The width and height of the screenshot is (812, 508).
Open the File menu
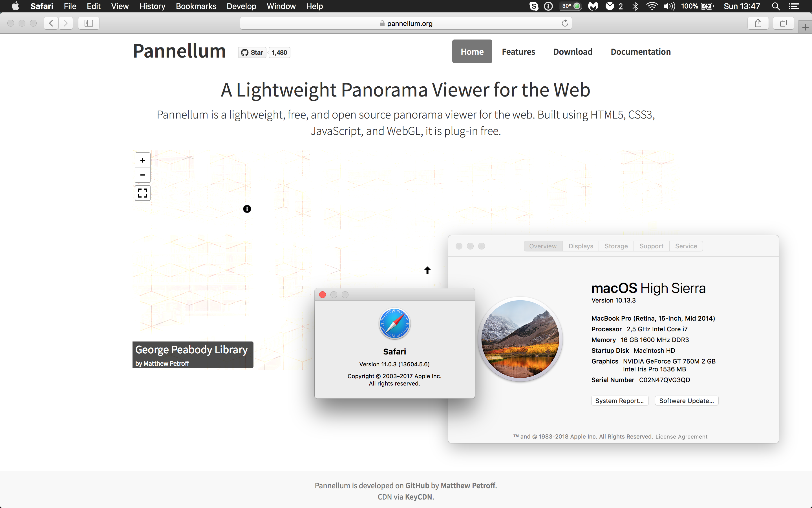pyautogui.click(x=70, y=6)
